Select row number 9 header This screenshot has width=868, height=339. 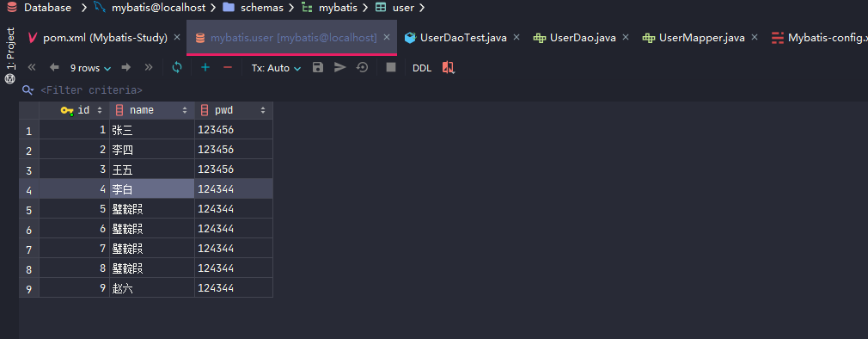pyautogui.click(x=28, y=288)
